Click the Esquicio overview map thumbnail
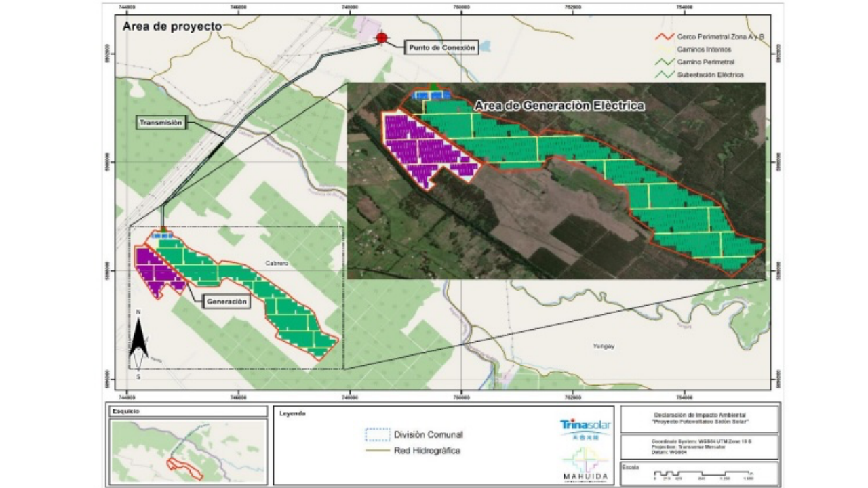The width and height of the screenshot is (868, 488). 189,451
